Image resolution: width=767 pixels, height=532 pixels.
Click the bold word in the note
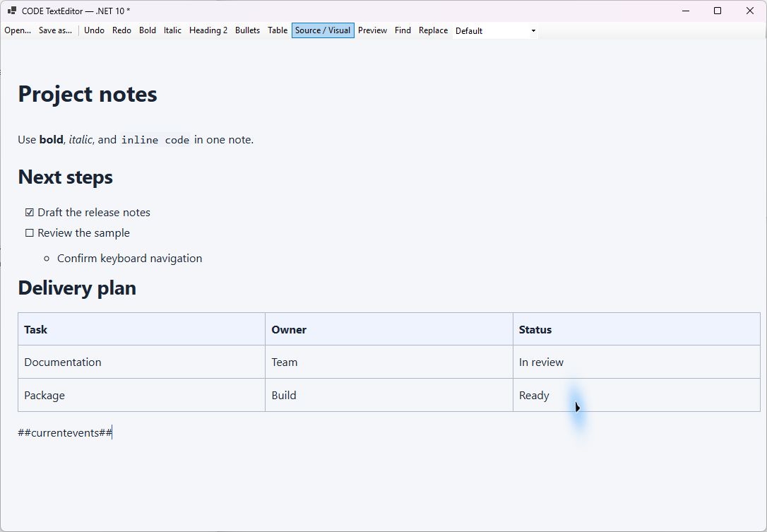51,139
